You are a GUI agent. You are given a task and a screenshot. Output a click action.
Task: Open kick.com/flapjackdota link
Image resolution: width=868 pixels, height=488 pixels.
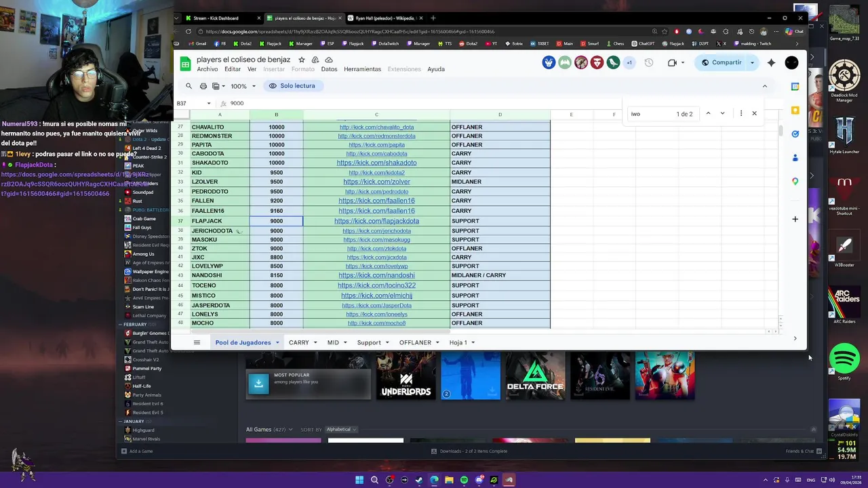click(x=376, y=221)
